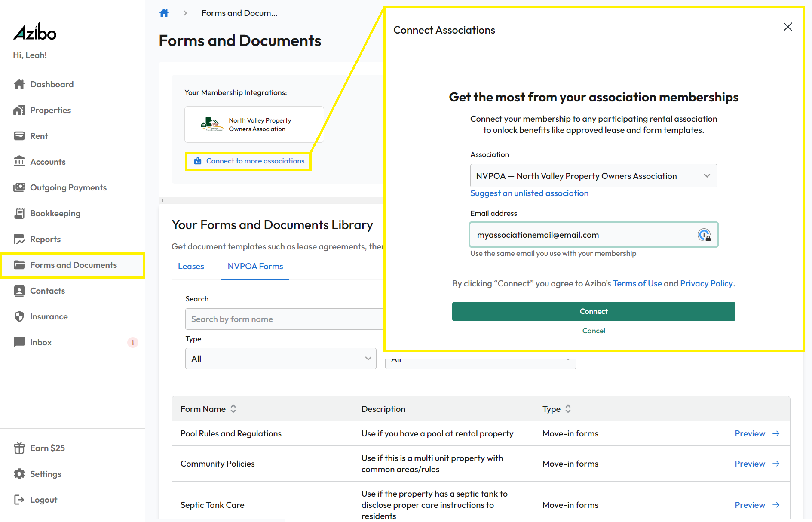Image resolution: width=812 pixels, height=522 pixels.
Task: Click Cancel in the dialog
Action: 594,331
